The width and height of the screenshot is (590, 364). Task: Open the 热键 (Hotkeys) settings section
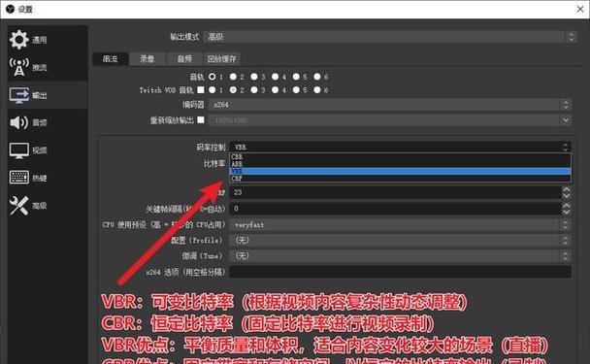[48, 178]
